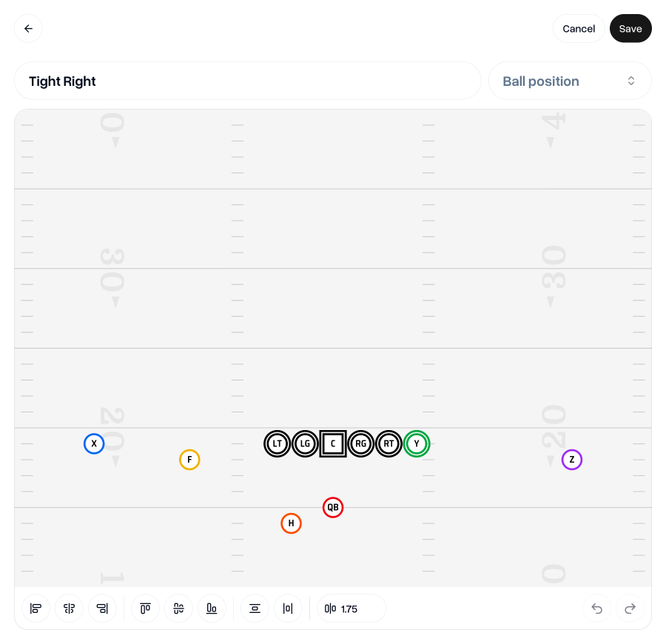Viewport: 666px width, 644px height.
Task: Align players to vertical center
Action: (178, 608)
